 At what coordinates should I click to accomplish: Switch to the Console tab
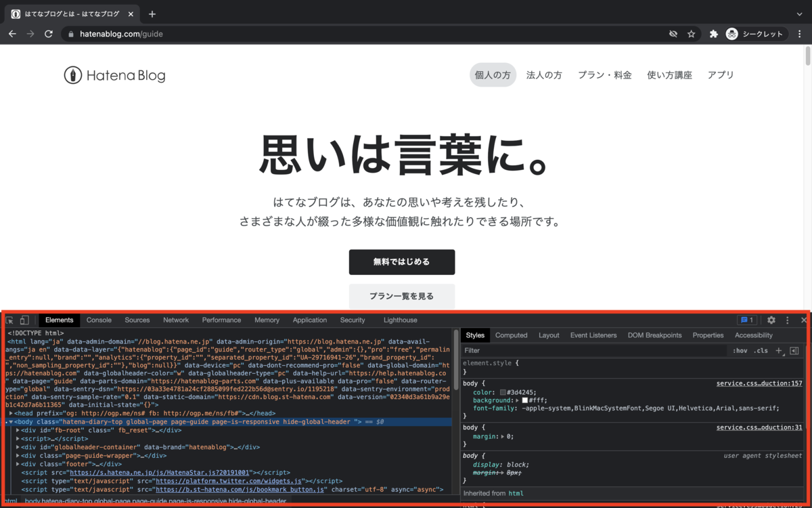pyautogui.click(x=99, y=320)
